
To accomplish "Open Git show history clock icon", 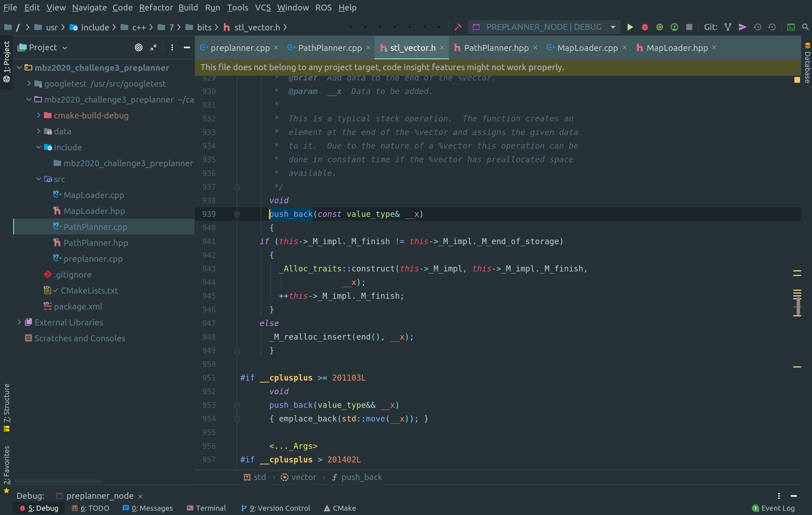I will 757,27.
